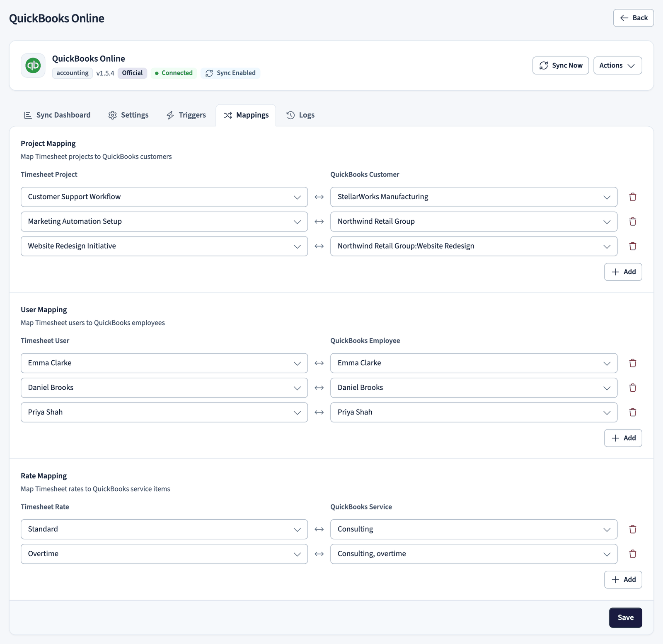Viewport: 663px width, 644px height.
Task: Open the Northwind Retail Group customer dropdown
Action: 474,222
